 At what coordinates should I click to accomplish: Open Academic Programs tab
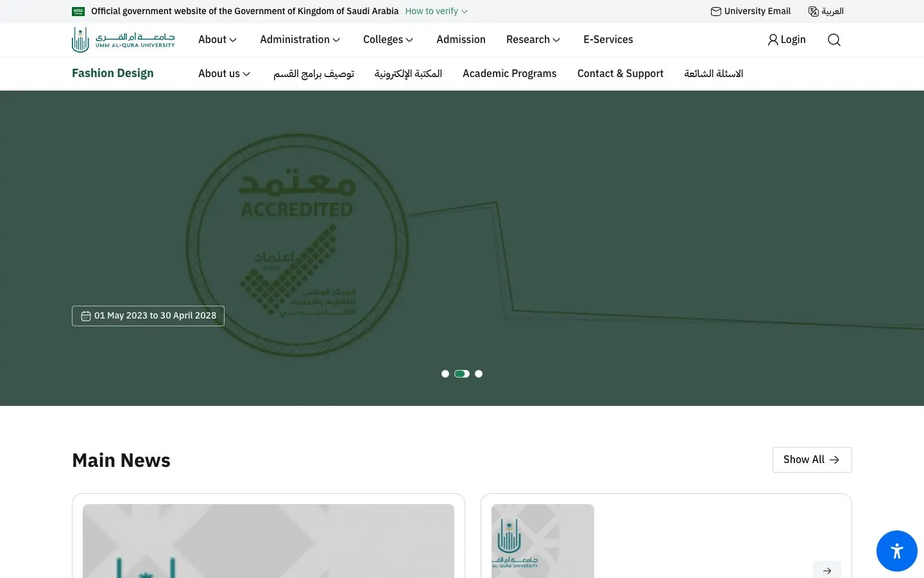tap(509, 74)
